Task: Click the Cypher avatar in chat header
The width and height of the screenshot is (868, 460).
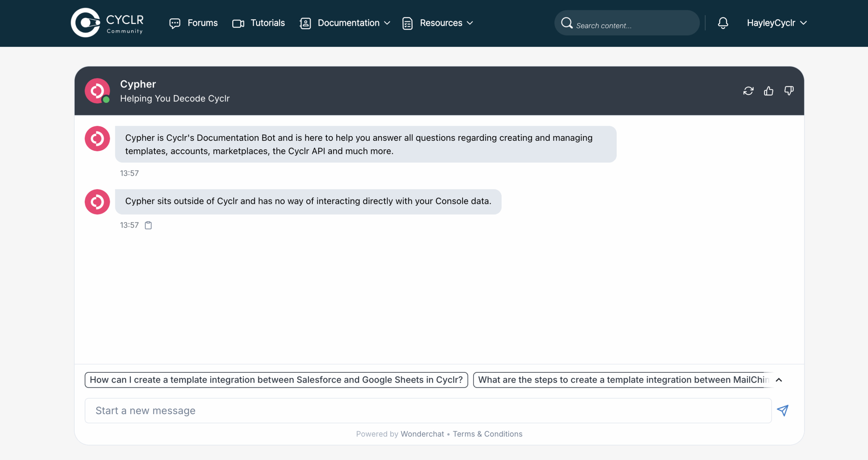Action: 97,91
